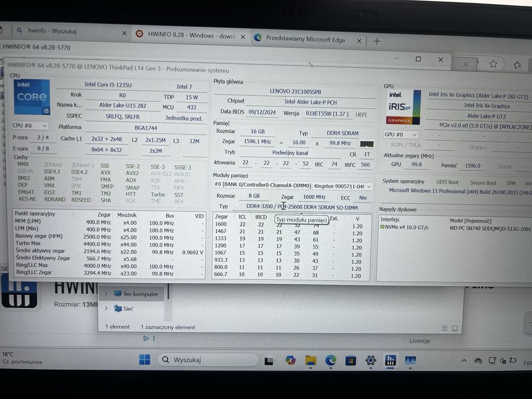The image size is (532, 399).
Task: Click the Alder Lake-U15 282 codename field
Action: click(x=122, y=105)
